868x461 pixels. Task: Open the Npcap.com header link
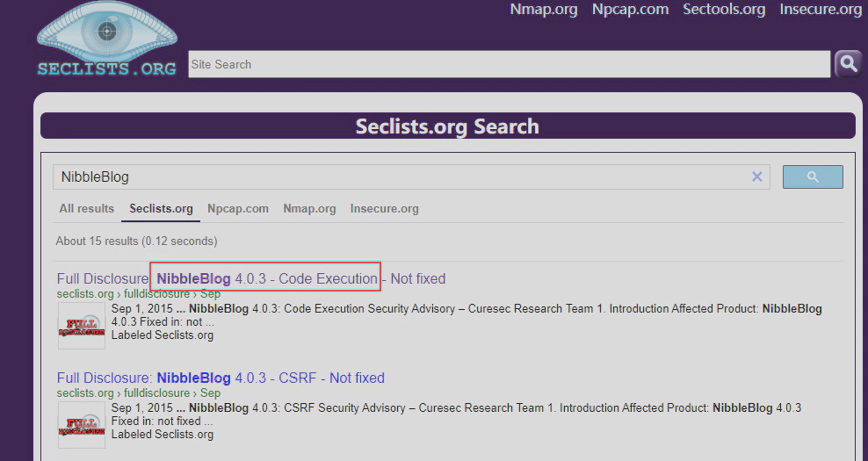point(630,10)
